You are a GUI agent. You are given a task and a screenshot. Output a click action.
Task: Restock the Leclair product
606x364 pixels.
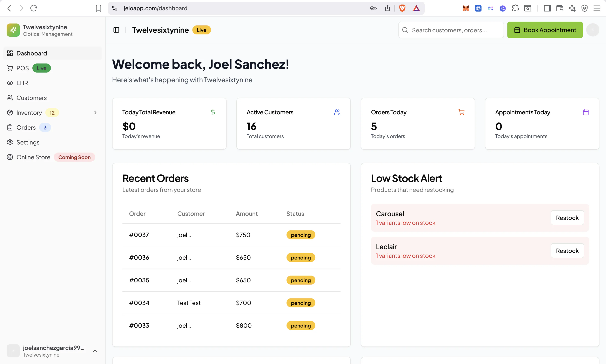(567, 251)
